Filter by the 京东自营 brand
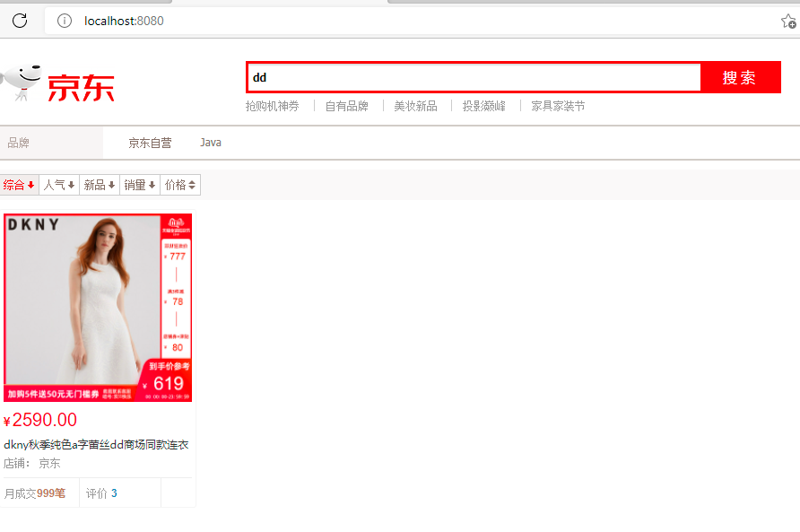800x532 pixels. (150, 143)
